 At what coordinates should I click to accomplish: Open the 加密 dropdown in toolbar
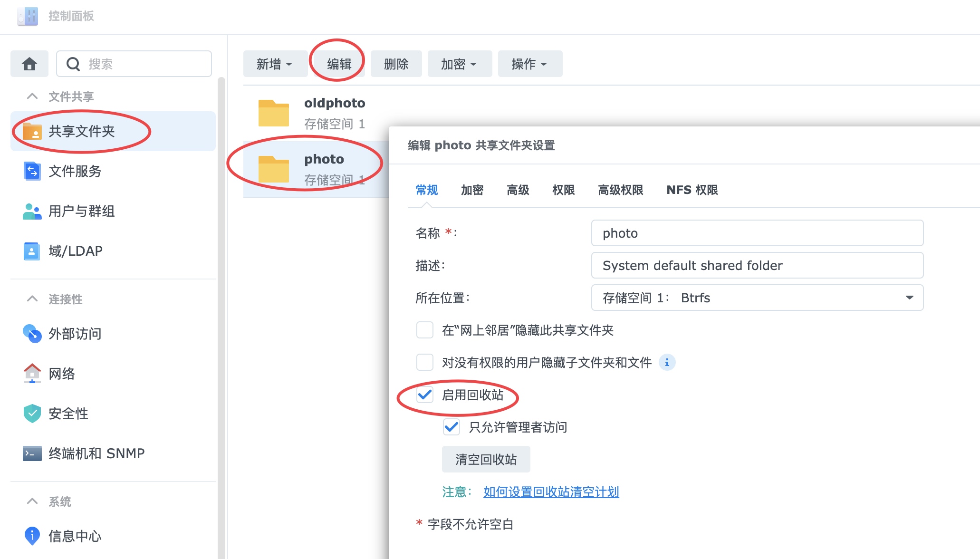[x=460, y=64]
